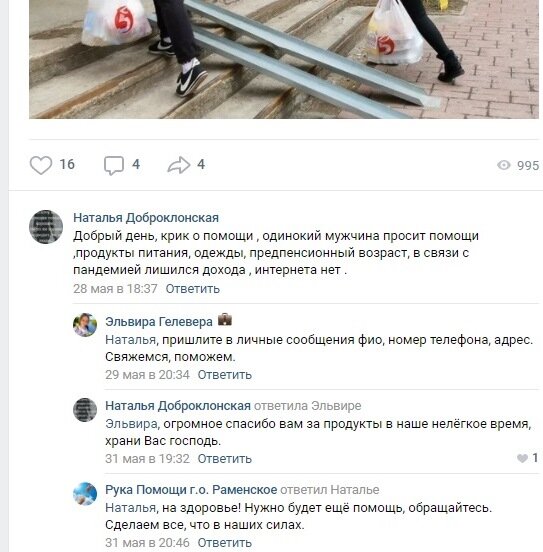Image resolution: width=543 pixels, height=552 pixels.
Task: Open Наталья Доброклонская's avatar on first comment
Action: (46, 227)
